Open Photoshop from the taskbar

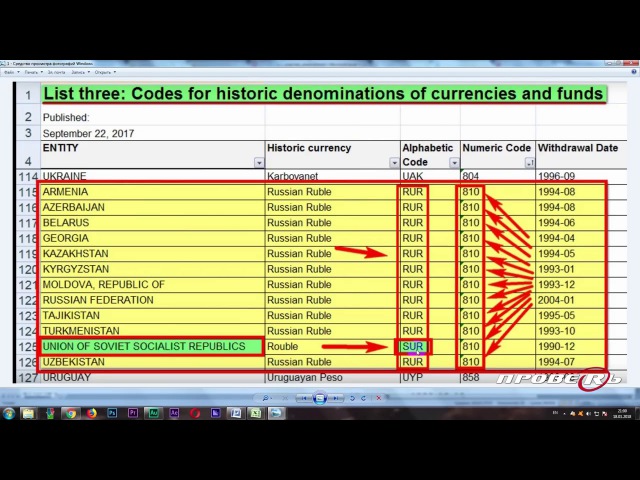112,413
